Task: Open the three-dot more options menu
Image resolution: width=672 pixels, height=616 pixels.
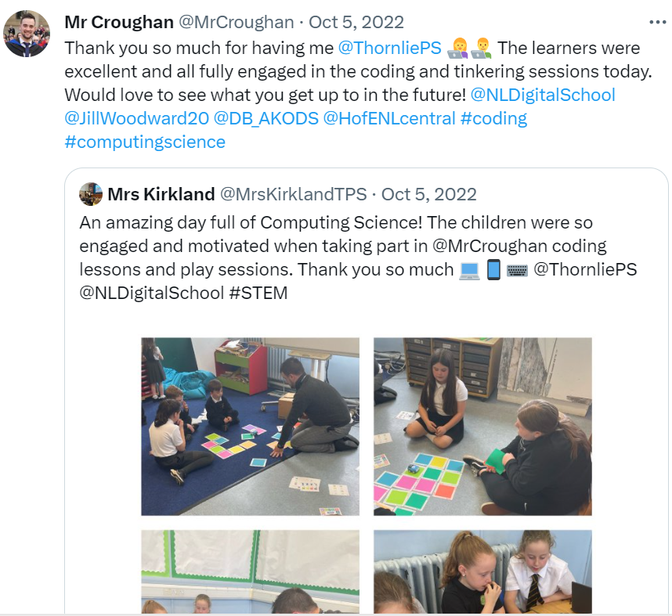Action: coord(657,22)
